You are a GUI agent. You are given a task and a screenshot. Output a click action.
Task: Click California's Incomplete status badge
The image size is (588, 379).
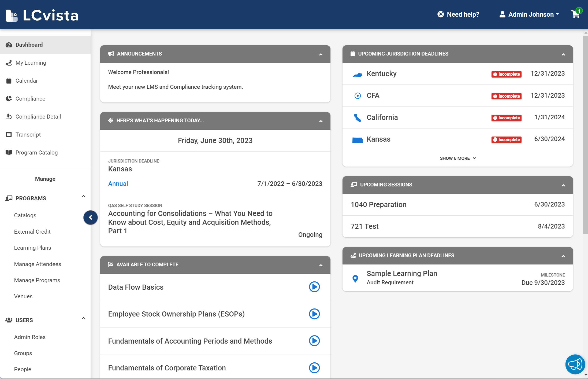pos(506,118)
